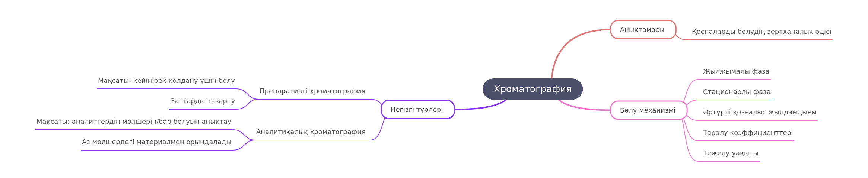
Task: Click the Жылжымалы фаза leaf
Action: pyautogui.click(x=736, y=71)
